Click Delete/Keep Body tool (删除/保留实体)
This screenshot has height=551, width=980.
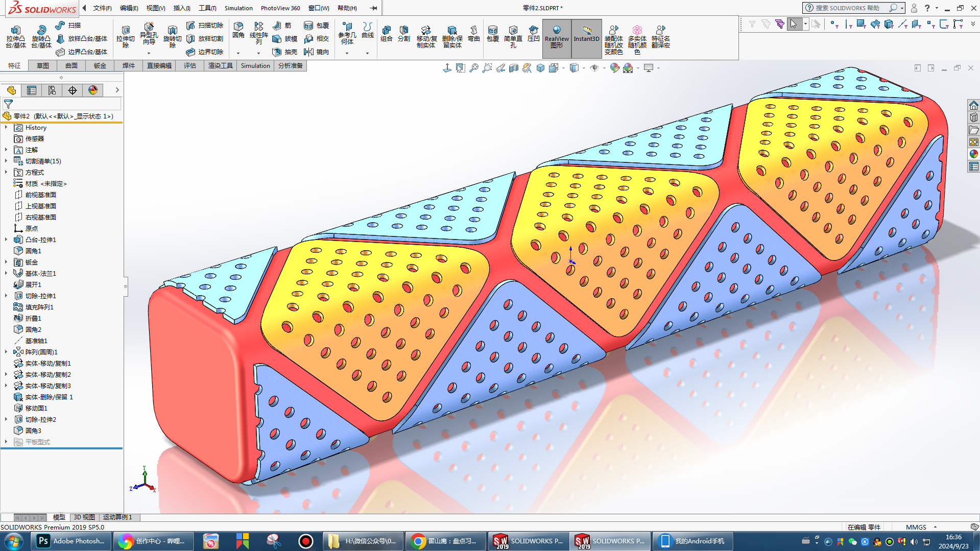point(452,37)
